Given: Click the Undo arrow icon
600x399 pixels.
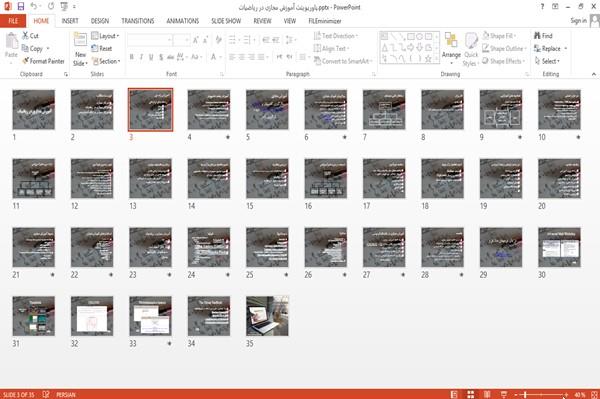Looking at the screenshot, I should [34, 6].
